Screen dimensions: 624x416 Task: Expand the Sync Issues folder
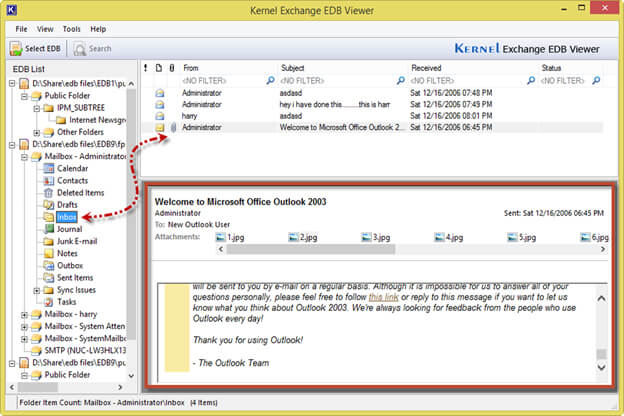tap(37, 289)
